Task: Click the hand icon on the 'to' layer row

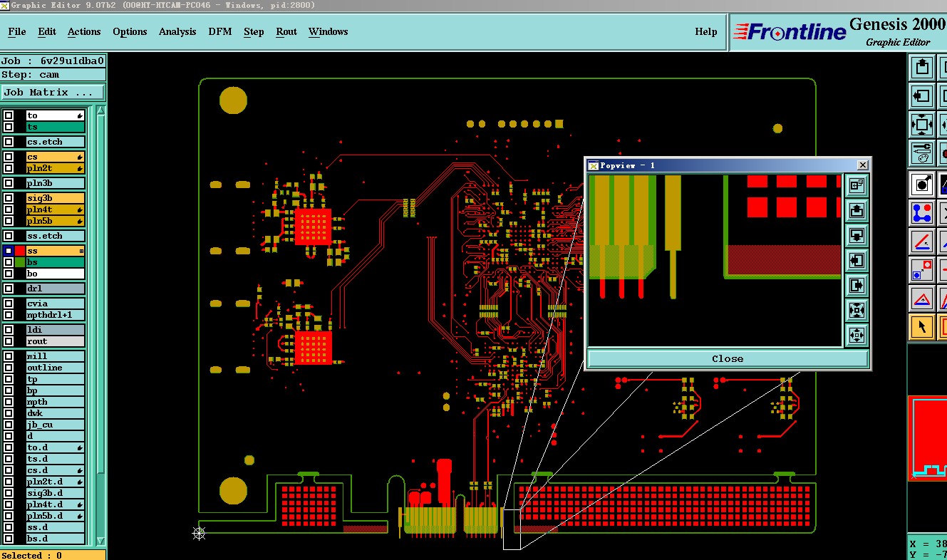Action: point(81,115)
